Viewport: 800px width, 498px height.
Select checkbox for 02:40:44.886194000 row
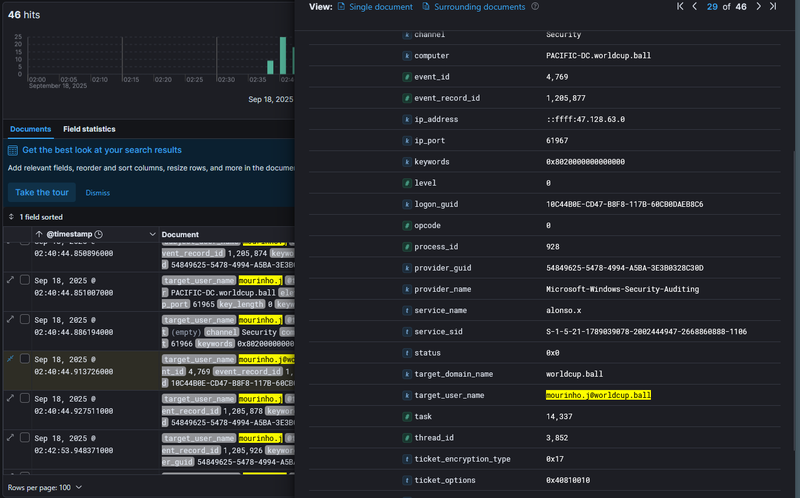pyautogui.click(x=25, y=318)
